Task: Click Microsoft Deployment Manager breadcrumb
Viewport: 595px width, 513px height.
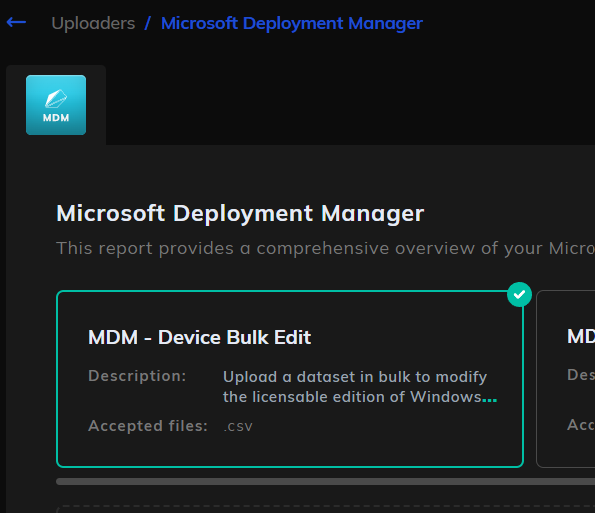Action: (x=292, y=24)
